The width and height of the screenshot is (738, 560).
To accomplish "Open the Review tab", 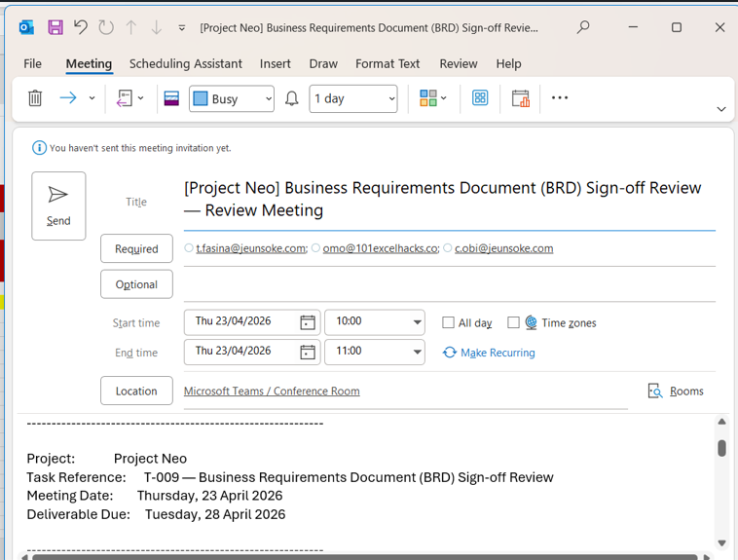I will (x=459, y=63).
